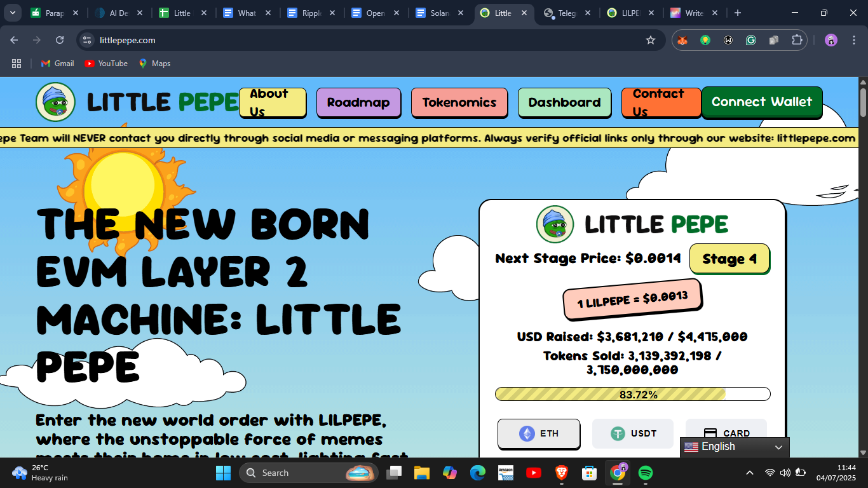Close the active Little Pepe tab
Image resolution: width=868 pixels, height=488 pixels.
[525, 13]
